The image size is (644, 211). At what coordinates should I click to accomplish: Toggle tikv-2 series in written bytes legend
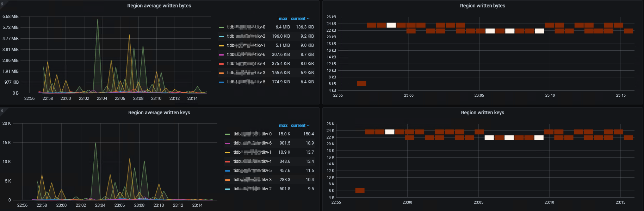246,36
